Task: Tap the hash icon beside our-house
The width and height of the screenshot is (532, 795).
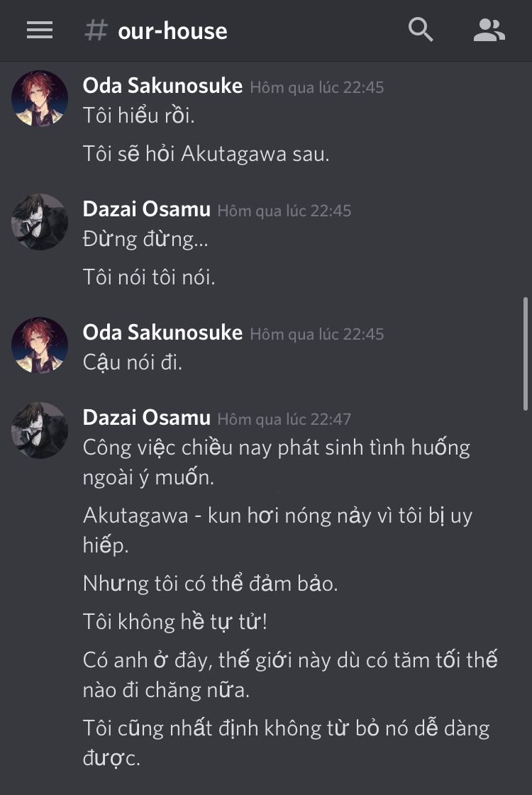Action: pyautogui.click(x=96, y=30)
